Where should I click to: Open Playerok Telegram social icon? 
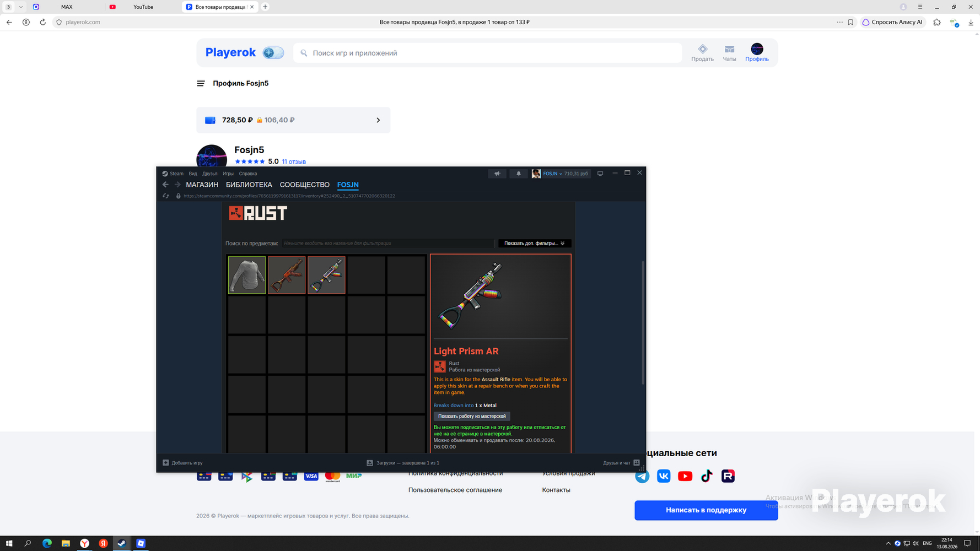pyautogui.click(x=642, y=476)
